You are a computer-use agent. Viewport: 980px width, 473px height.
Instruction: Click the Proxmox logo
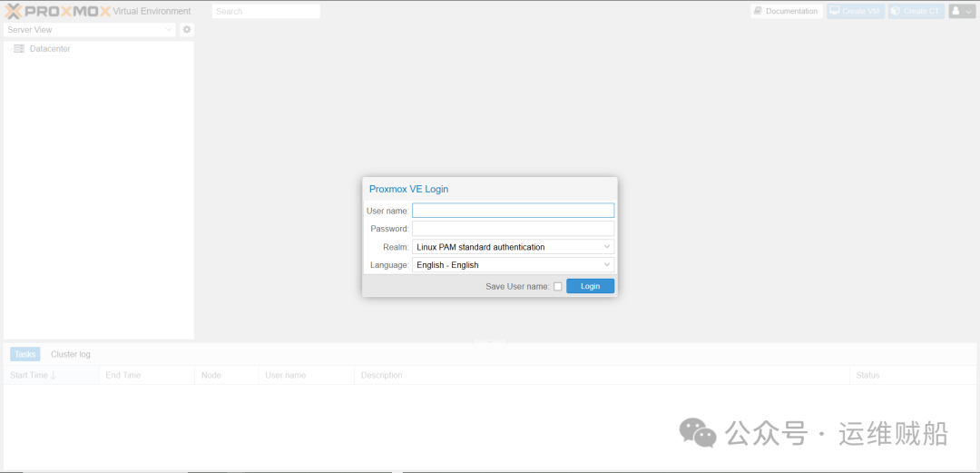57,11
